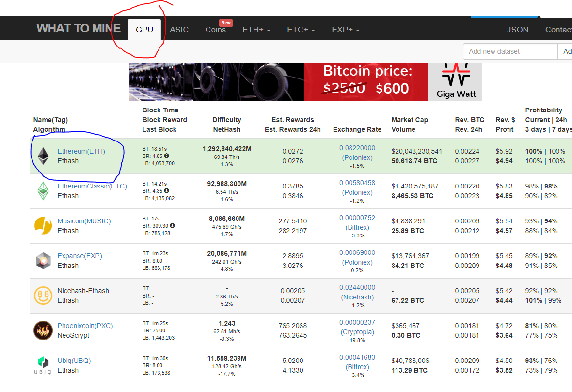
Task: Click Musicoin volume 25.89 BTC
Action: 408,231
